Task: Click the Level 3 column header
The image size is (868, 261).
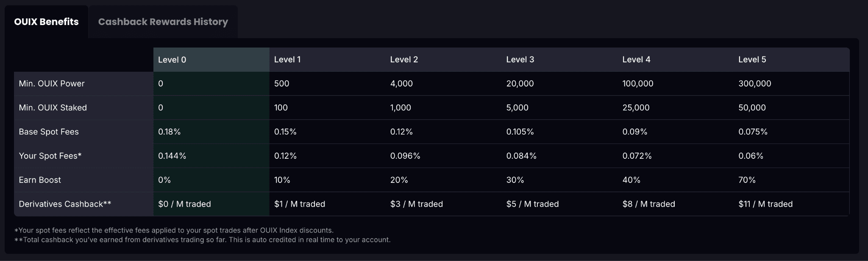Action: click(520, 60)
